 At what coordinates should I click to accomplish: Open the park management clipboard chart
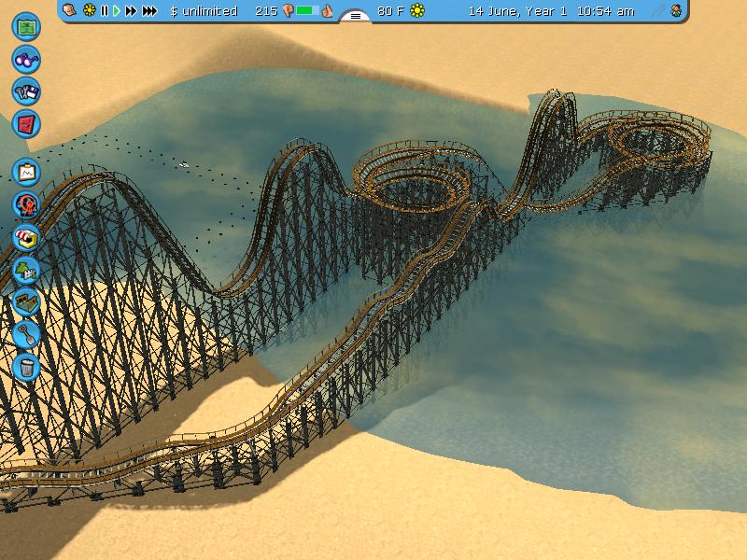26,173
